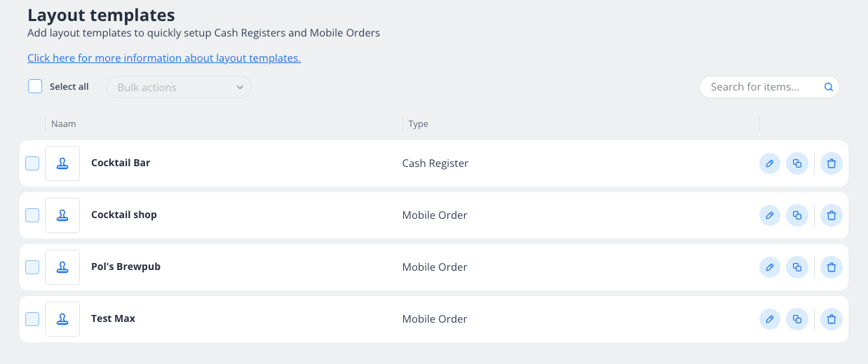Edit the Cocktail Bar template

pos(769,163)
